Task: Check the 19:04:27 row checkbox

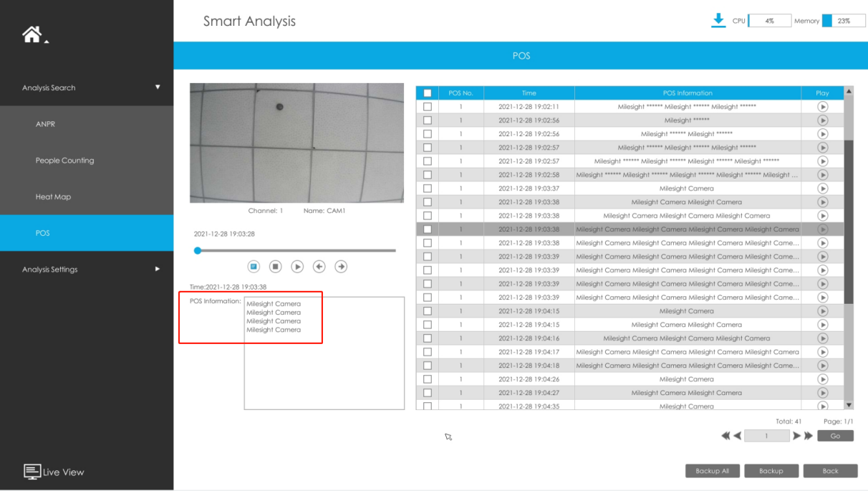Action: click(x=428, y=393)
